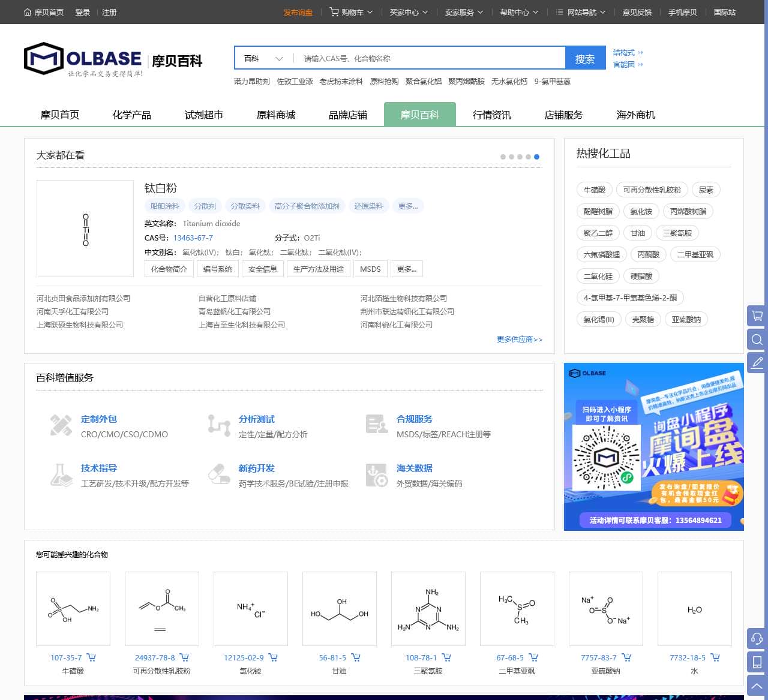This screenshot has width=768, height=700.
Task: Open the 试剂超市 tab
Action: pos(203,115)
